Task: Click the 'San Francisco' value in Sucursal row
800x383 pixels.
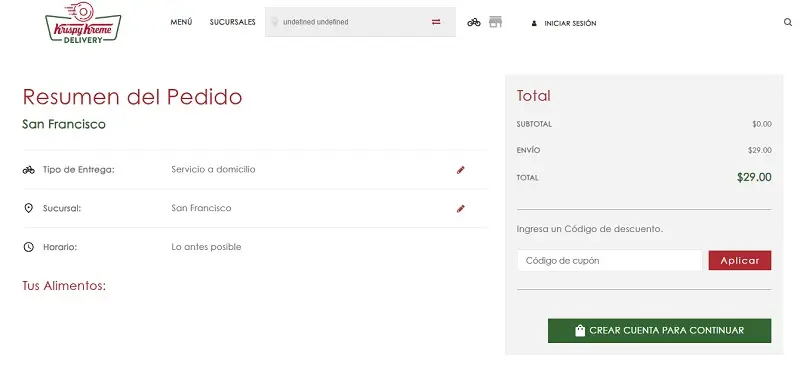Action: click(x=201, y=208)
